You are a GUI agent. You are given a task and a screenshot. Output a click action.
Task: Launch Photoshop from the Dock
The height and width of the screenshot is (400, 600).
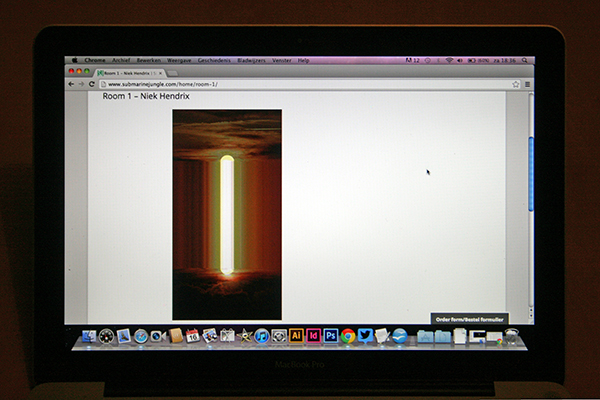click(330, 336)
